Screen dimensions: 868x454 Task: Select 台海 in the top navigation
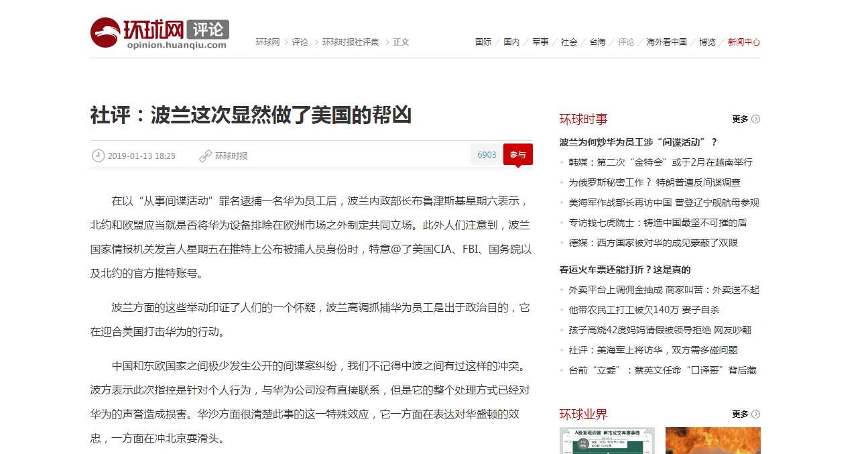pyautogui.click(x=597, y=42)
